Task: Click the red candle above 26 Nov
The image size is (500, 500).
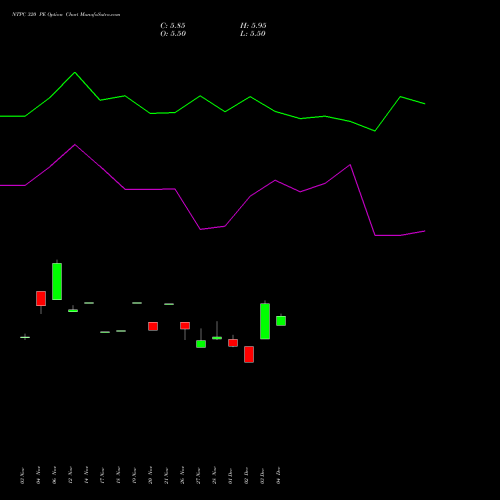Action: (185, 326)
